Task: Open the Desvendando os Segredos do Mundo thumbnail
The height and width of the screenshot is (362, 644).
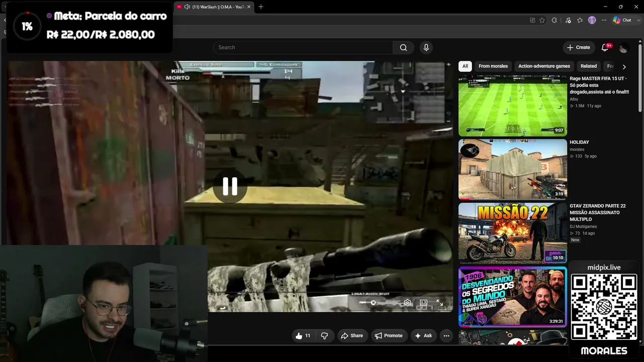Action: 513,297
